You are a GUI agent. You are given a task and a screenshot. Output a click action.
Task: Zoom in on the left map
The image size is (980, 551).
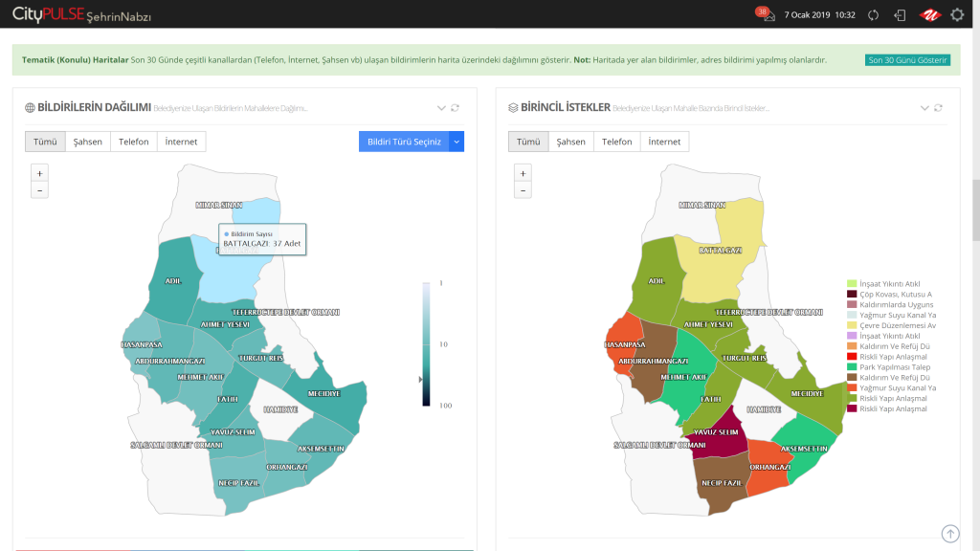click(x=39, y=173)
